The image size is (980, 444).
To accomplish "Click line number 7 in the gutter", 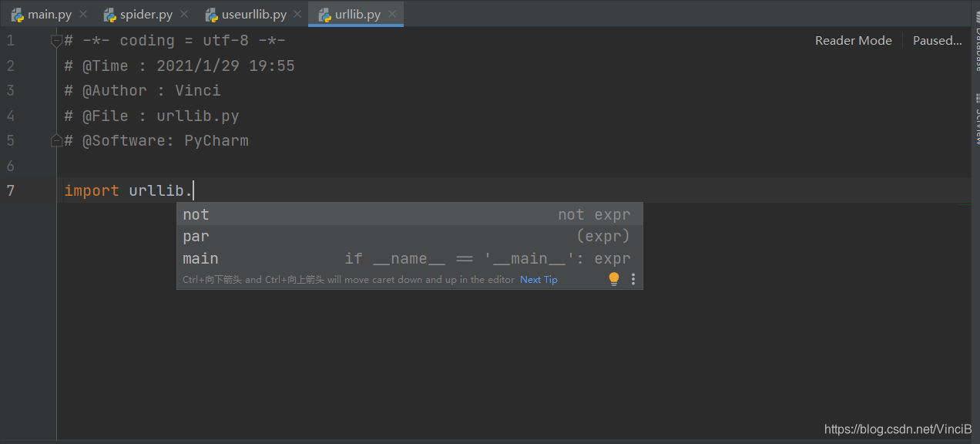I will click(x=11, y=190).
